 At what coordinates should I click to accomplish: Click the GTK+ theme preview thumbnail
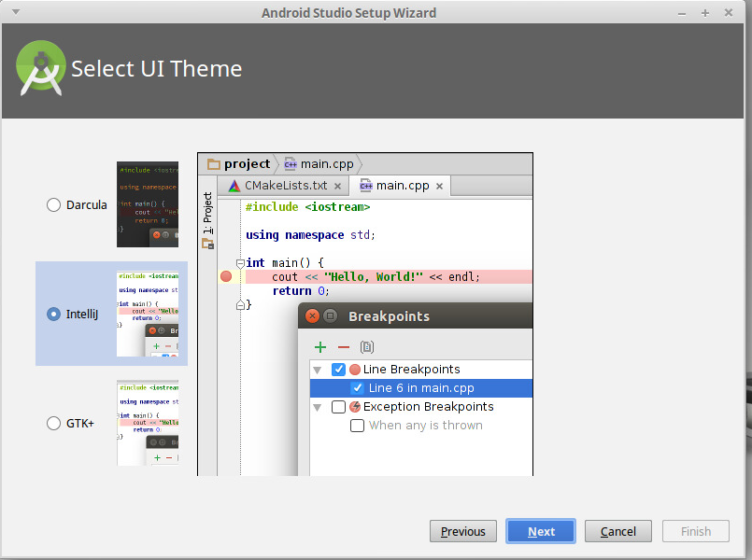148,423
